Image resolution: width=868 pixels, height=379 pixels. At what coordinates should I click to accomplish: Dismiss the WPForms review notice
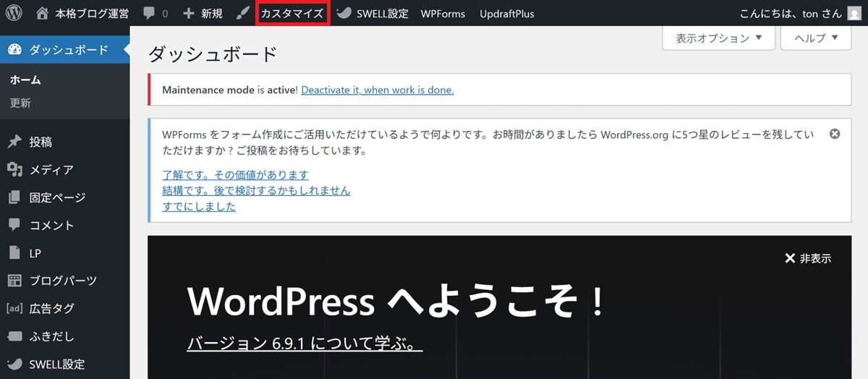pyautogui.click(x=834, y=135)
